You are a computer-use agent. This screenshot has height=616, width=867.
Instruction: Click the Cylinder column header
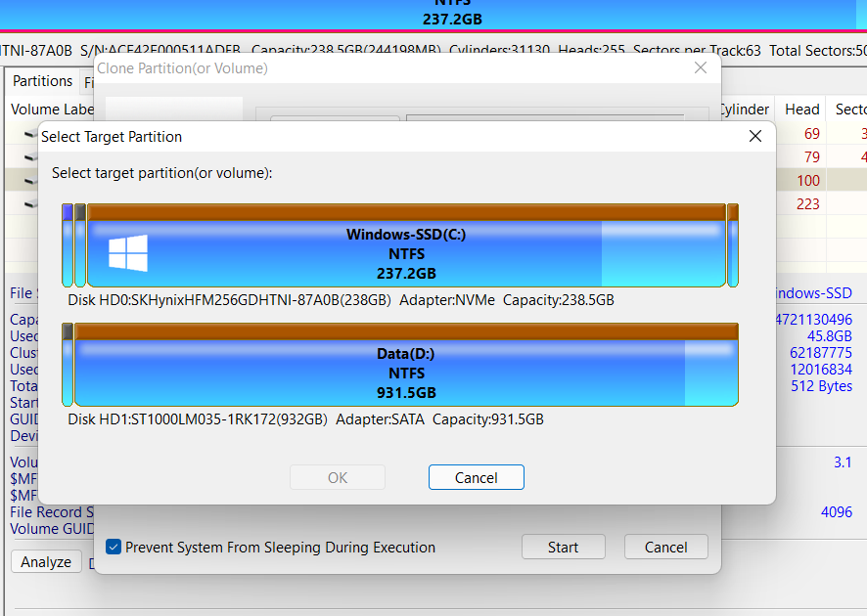coord(745,110)
